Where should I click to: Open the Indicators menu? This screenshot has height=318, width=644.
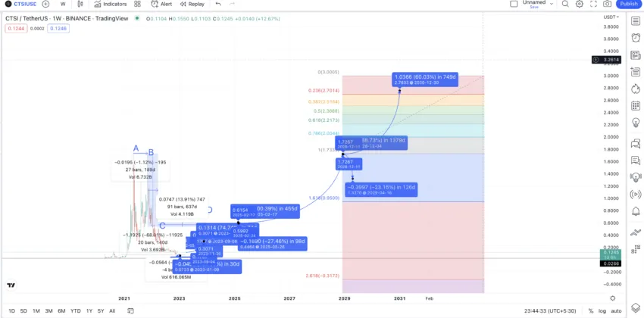(111, 4)
